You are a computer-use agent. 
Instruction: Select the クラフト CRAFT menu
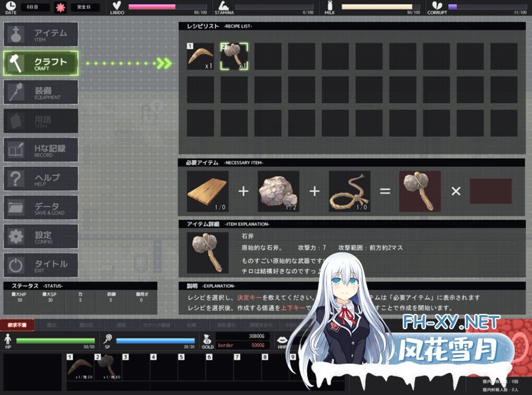[41, 63]
